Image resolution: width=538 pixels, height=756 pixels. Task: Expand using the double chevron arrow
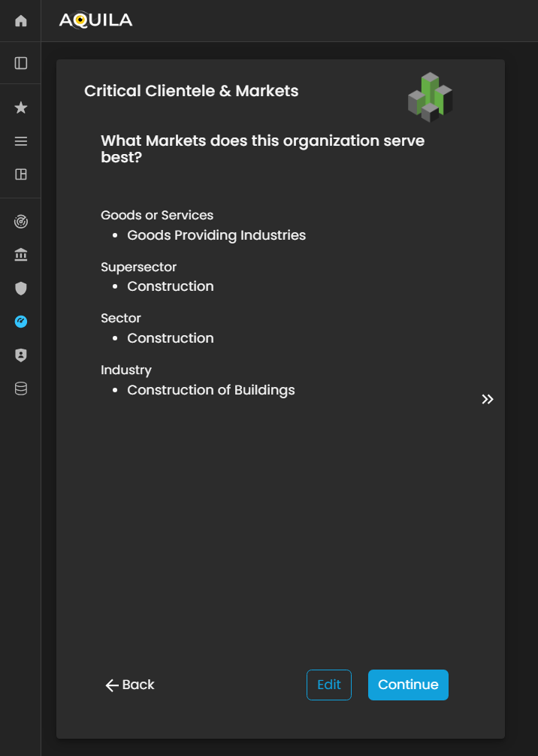pyautogui.click(x=488, y=399)
